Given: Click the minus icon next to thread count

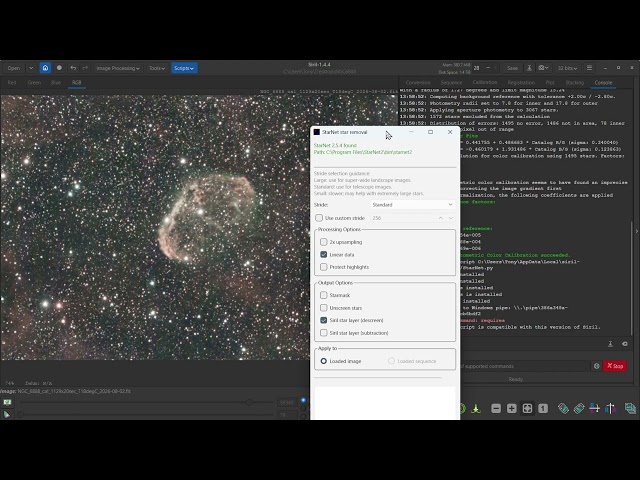Looking at the screenshot, I should pyautogui.click(x=488, y=68).
